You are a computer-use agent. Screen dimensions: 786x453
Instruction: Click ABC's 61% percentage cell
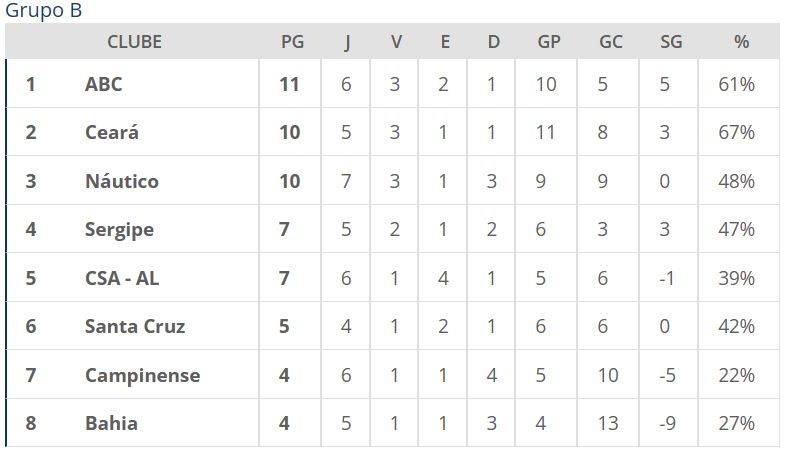click(x=736, y=84)
